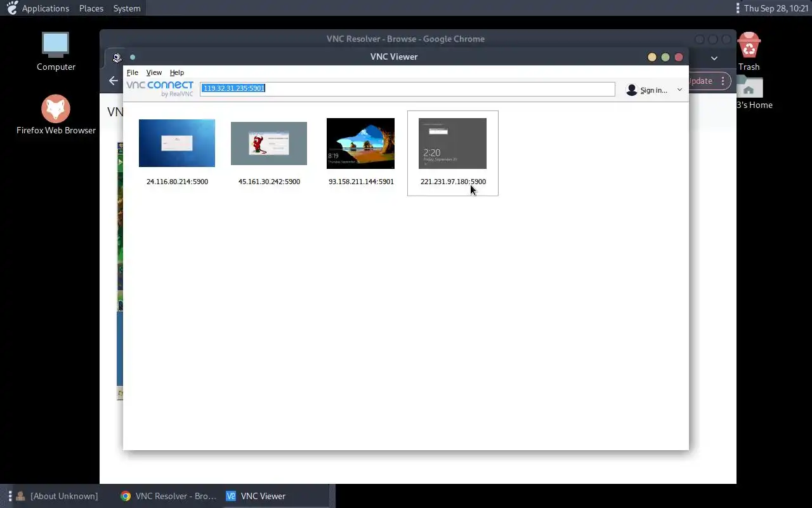This screenshot has height=508, width=812.
Task: Click the 221.231.97.180:5900 label
Action: pos(453,182)
